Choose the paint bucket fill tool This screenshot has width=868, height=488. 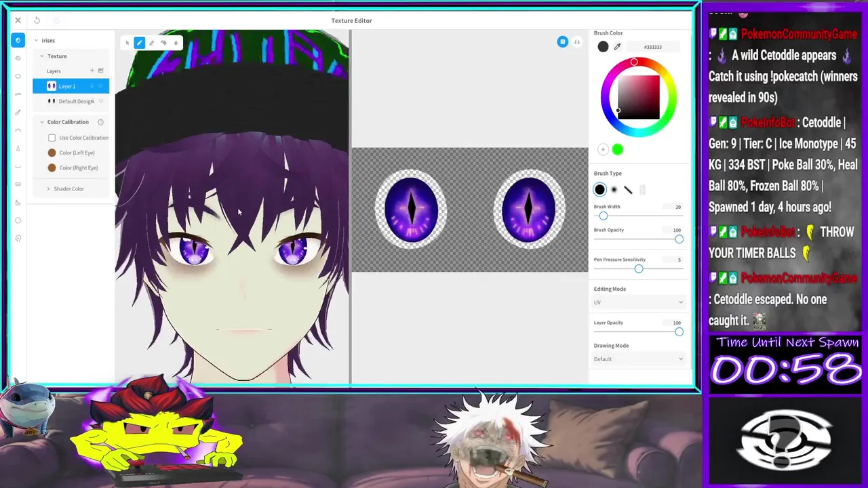coord(163,43)
